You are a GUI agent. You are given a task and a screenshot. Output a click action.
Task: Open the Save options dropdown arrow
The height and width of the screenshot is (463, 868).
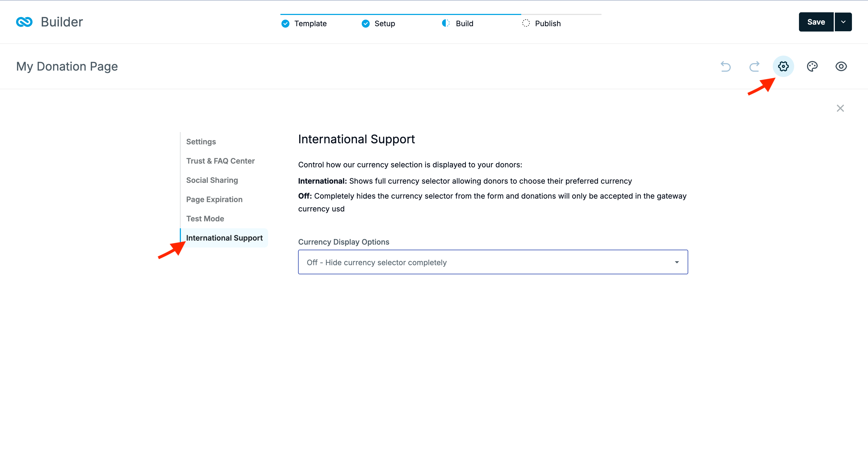[x=843, y=22]
